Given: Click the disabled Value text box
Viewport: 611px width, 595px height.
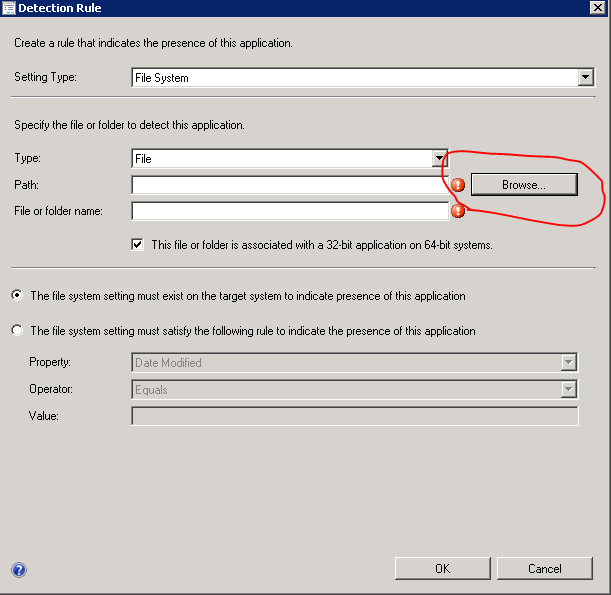Looking at the screenshot, I should coord(354,416).
